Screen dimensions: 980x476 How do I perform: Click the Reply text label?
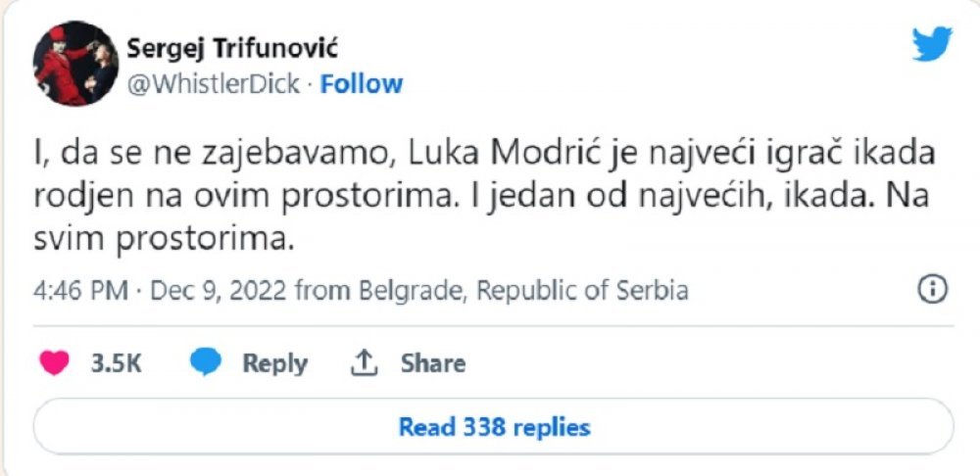(x=274, y=364)
